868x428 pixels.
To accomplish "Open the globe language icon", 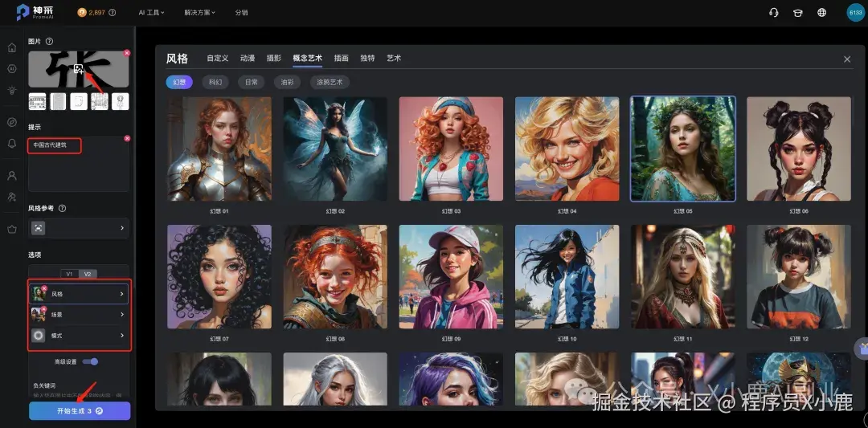I will tap(822, 13).
